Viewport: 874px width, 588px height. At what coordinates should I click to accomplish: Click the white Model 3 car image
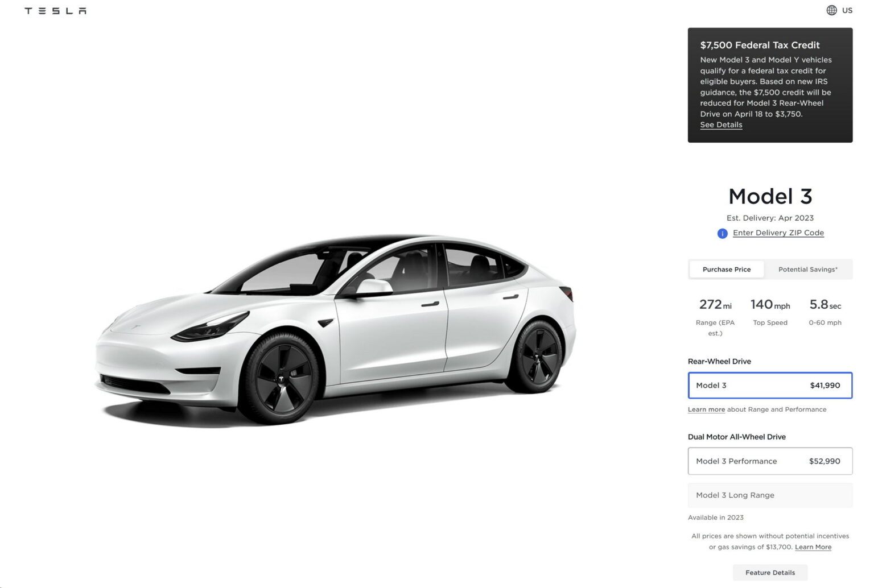coord(336,330)
